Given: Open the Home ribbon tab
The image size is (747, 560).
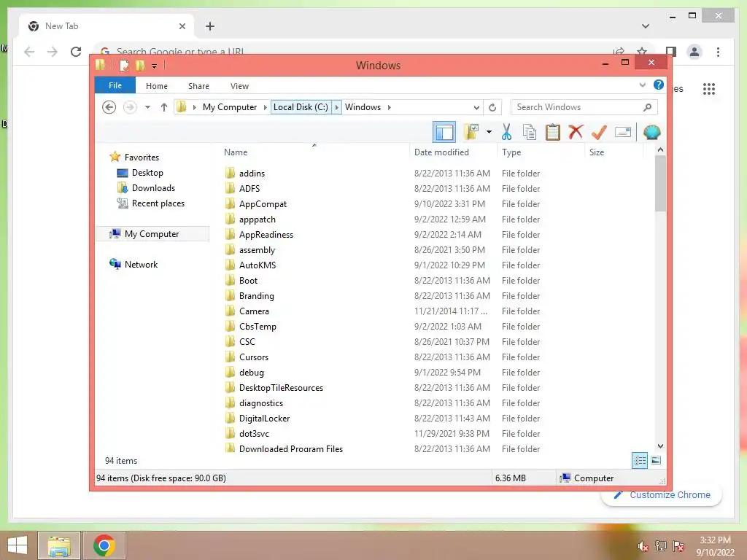Looking at the screenshot, I should [x=157, y=86].
